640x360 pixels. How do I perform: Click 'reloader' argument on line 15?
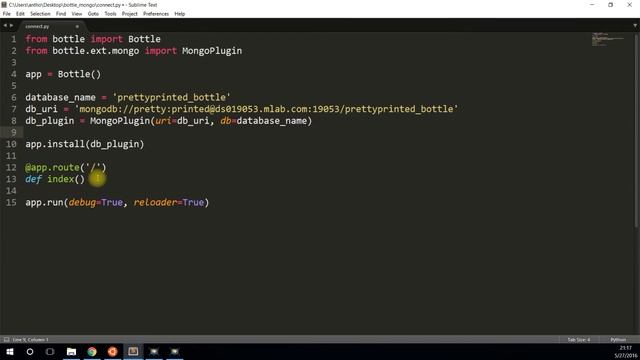tap(155, 202)
